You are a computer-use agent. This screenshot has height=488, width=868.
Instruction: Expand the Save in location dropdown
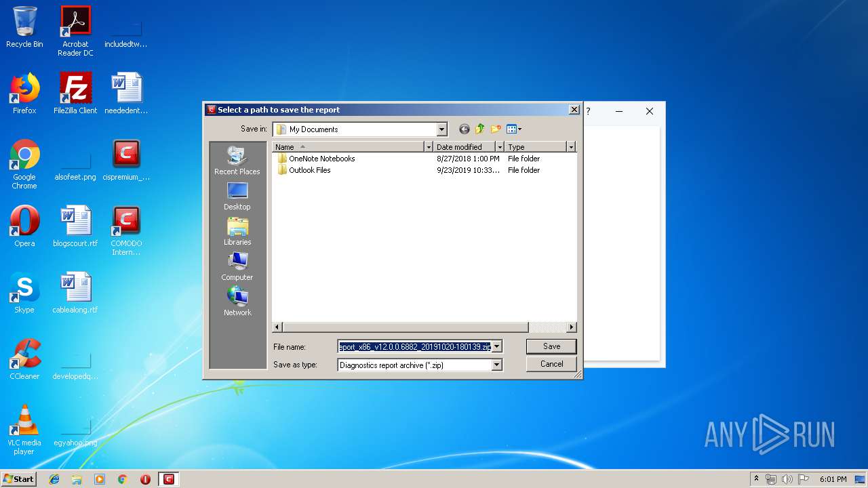click(x=442, y=129)
